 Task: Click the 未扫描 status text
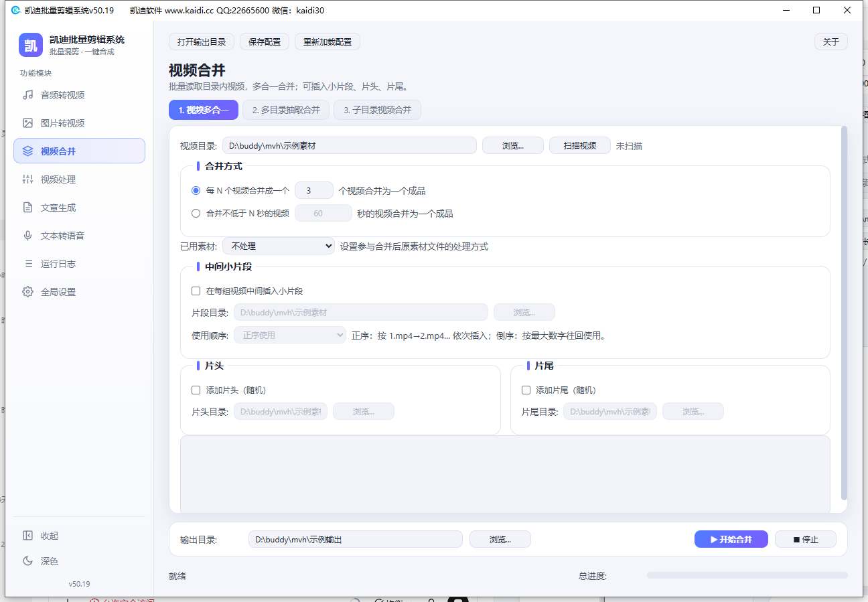click(629, 145)
